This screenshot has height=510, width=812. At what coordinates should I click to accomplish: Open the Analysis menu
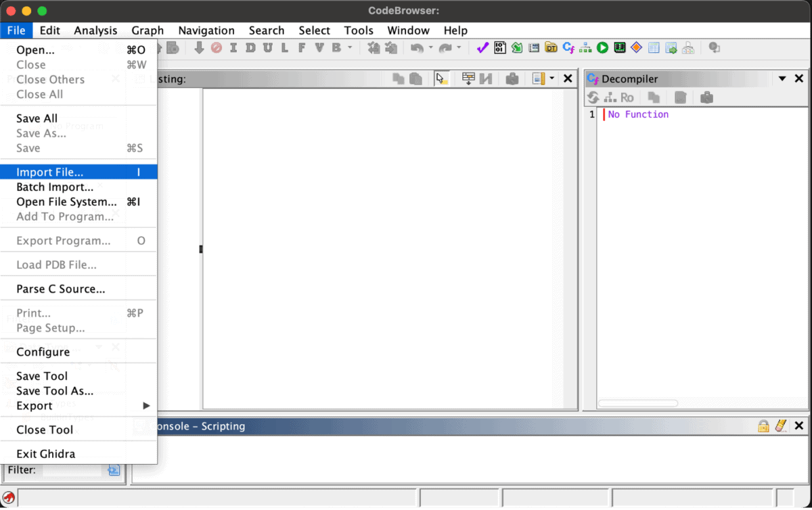(x=95, y=30)
